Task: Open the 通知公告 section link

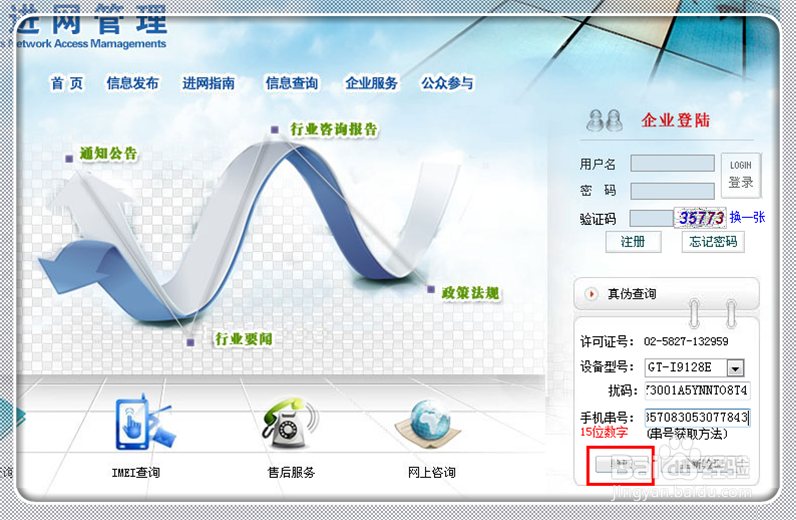Action: pyautogui.click(x=108, y=153)
